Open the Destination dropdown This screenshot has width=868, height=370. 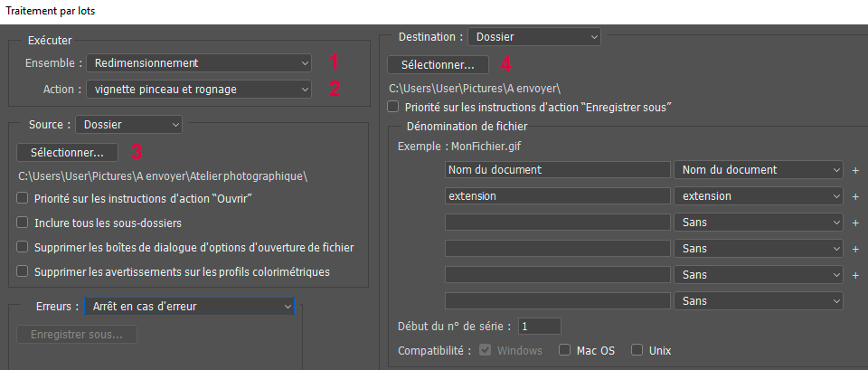pyautogui.click(x=533, y=37)
